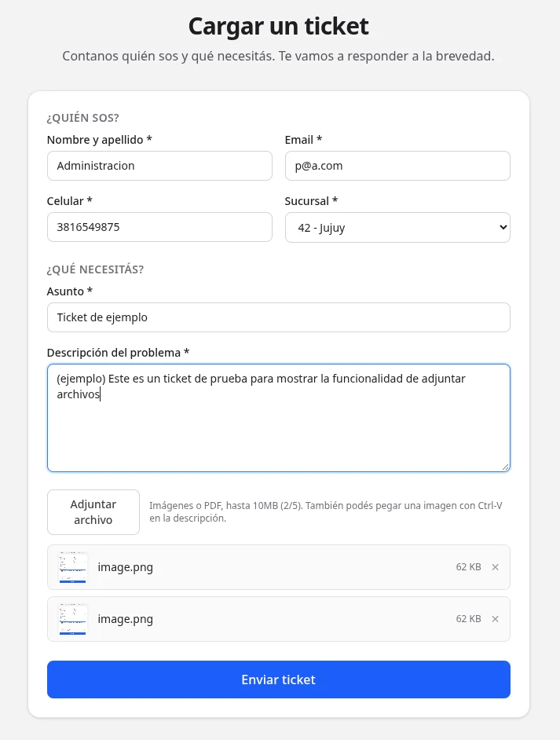Click the 'Cargar un ticket' heading

point(278,27)
